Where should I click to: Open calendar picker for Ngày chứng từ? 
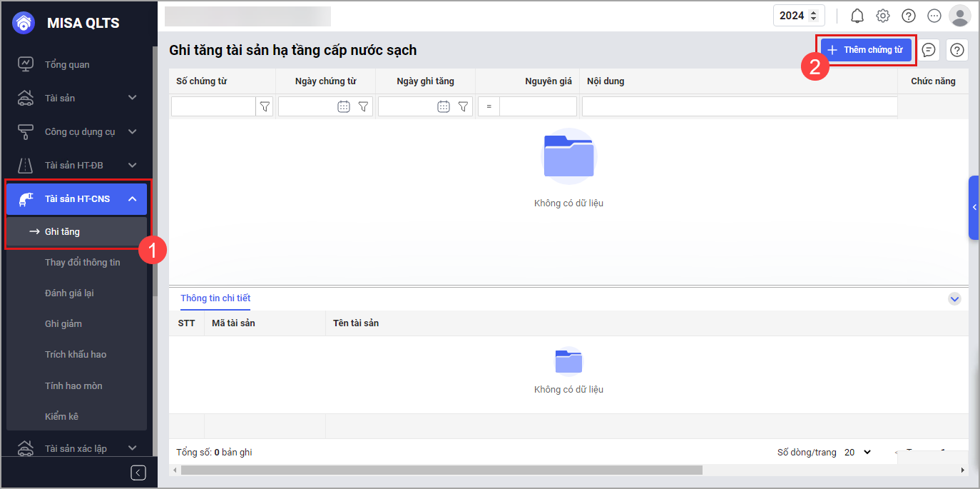tap(344, 106)
